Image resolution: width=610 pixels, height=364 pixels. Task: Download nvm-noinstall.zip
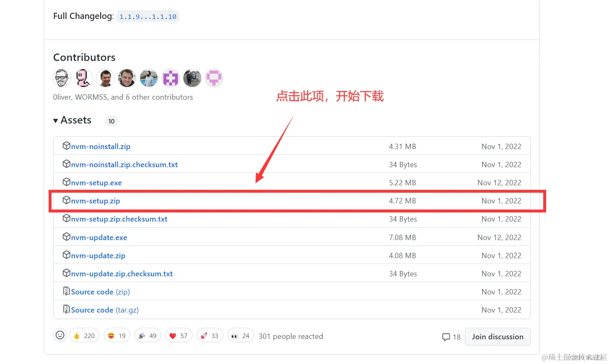tap(101, 147)
